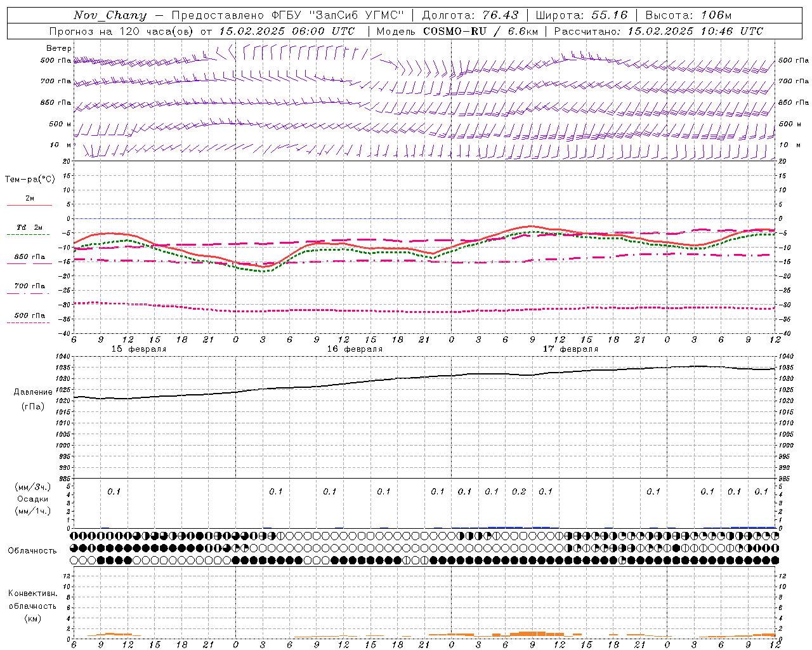
Task: Click the station name Nov_Chany in the header
Action: [110, 15]
